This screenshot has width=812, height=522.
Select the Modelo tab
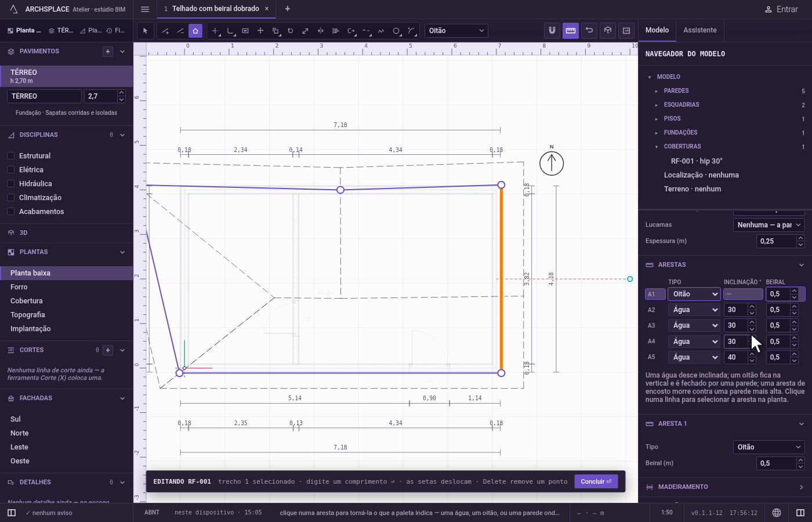pos(657,30)
